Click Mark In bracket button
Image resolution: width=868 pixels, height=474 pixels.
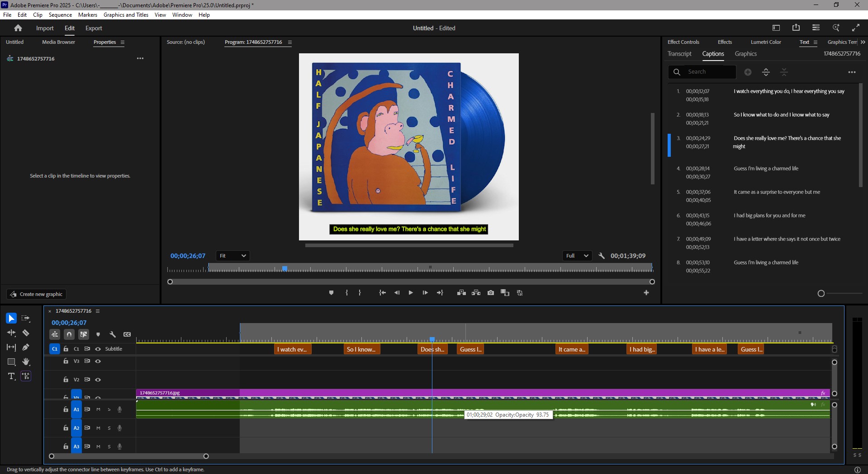click(x=346, y=293)
